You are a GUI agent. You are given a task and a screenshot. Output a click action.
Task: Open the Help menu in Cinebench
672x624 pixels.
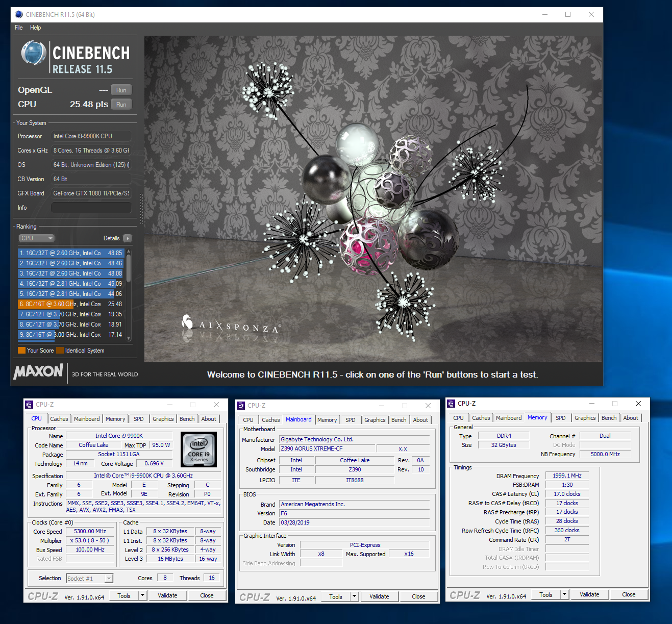coord(35,28)
